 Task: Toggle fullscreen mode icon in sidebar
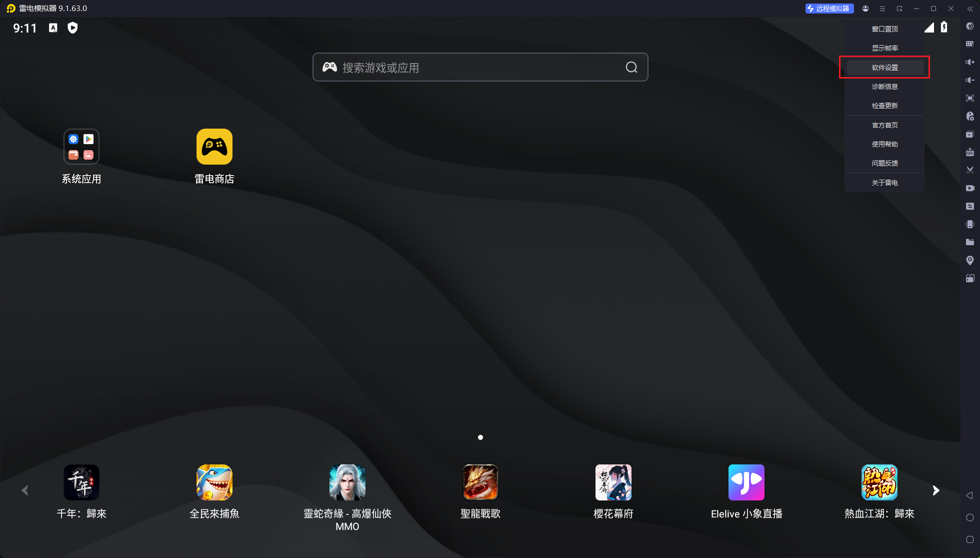[969, 98]
